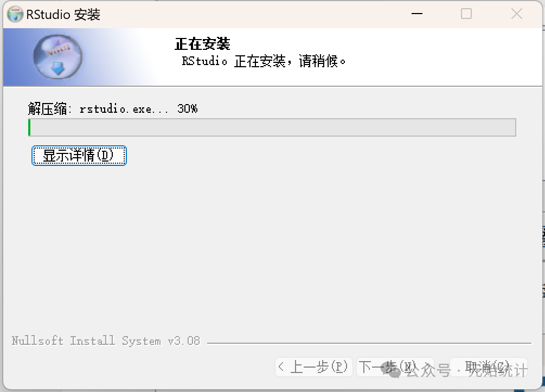Click the WeChat bubble watermark icon
The image size is (545, 392).
tap(391, 370)
